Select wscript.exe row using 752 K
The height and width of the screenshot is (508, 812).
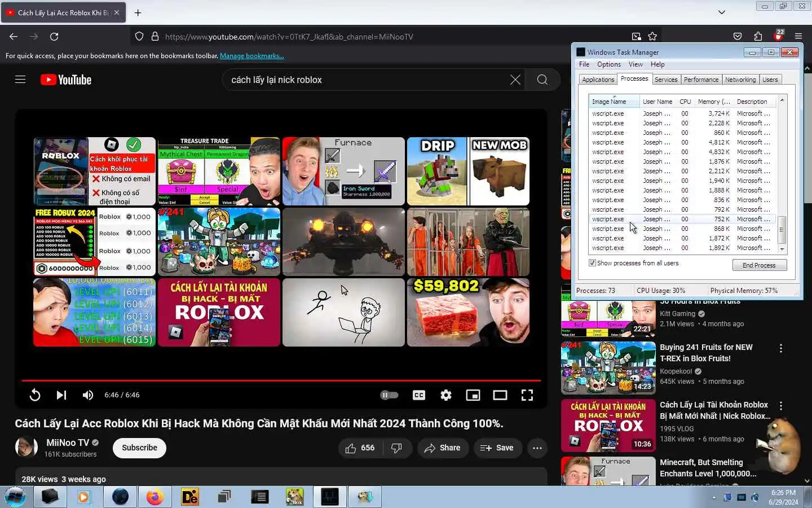(683, 219)
